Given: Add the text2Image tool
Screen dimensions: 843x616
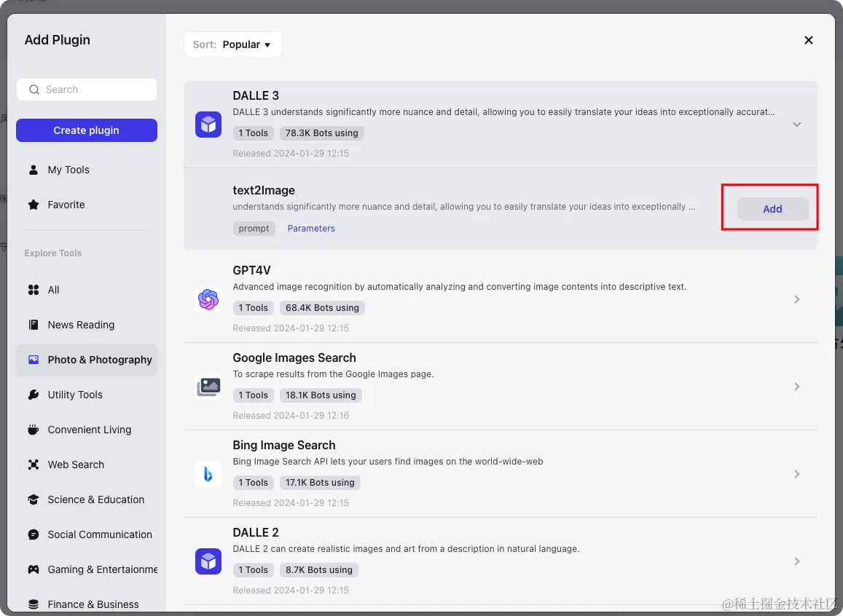Looking at the screenshot, I should click(772, 209).
